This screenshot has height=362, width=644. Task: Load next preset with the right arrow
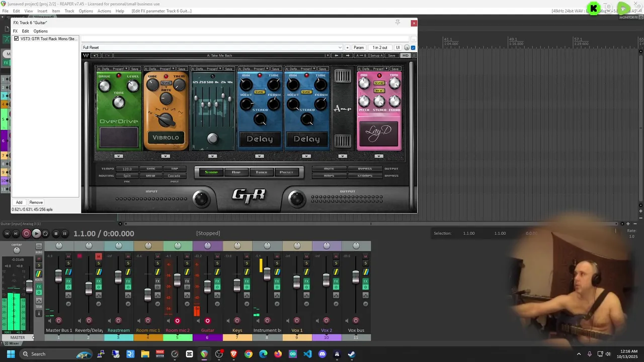coord(348,55)
